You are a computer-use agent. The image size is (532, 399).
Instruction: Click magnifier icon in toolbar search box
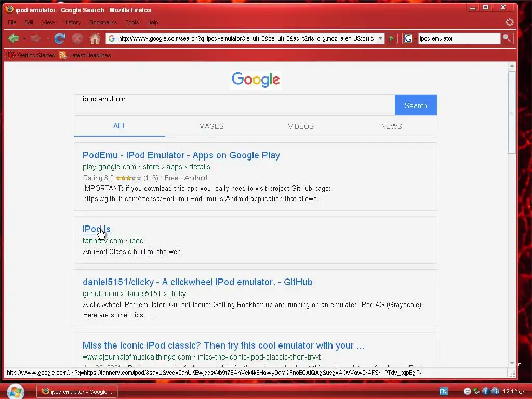click(x=507, y=38)
